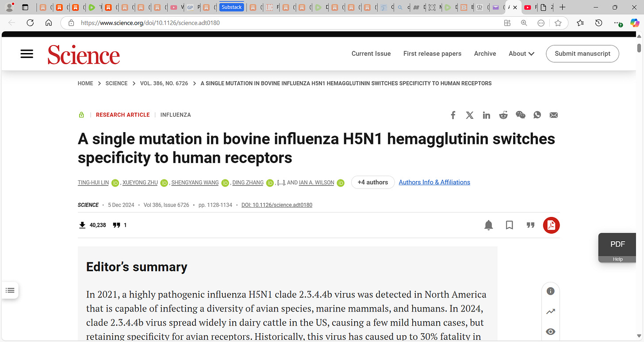Click the alert bell icon

(x=489, y=225)
